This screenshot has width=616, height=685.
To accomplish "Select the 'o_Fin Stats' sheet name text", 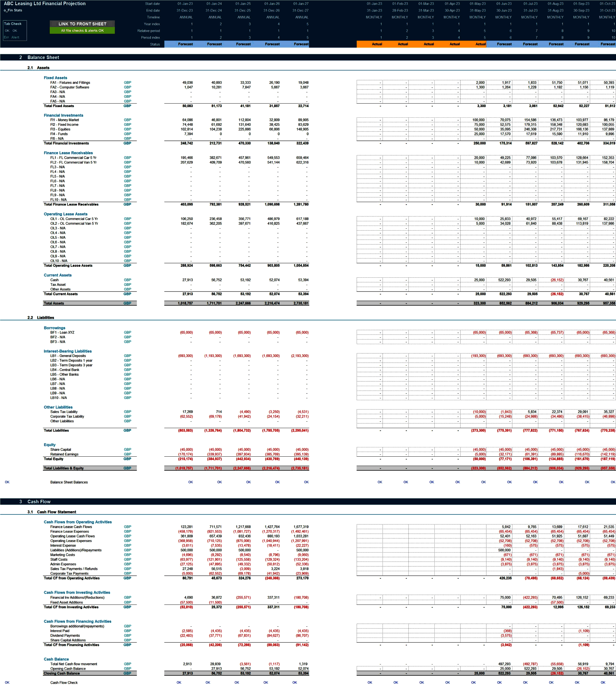I will (x=13, y=10).
